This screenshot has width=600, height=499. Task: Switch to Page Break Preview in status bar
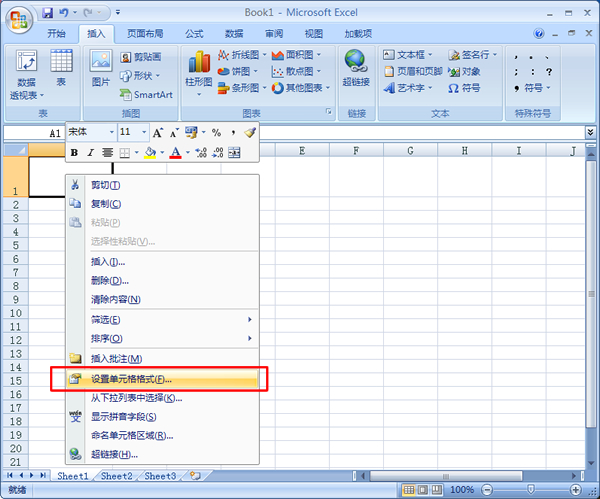pyautogui.click(x=437, y=489)
